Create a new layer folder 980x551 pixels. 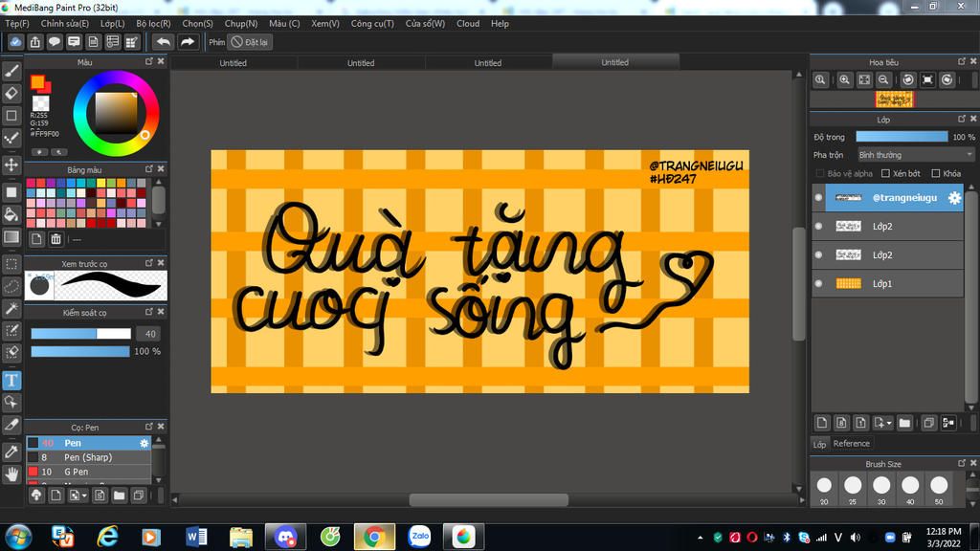tap(904, 423)
